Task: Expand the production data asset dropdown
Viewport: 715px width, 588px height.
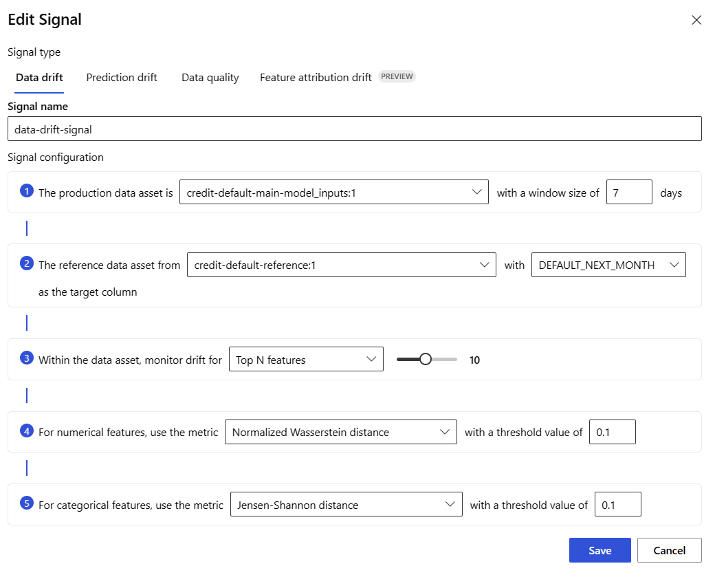Action: point(333,193)
